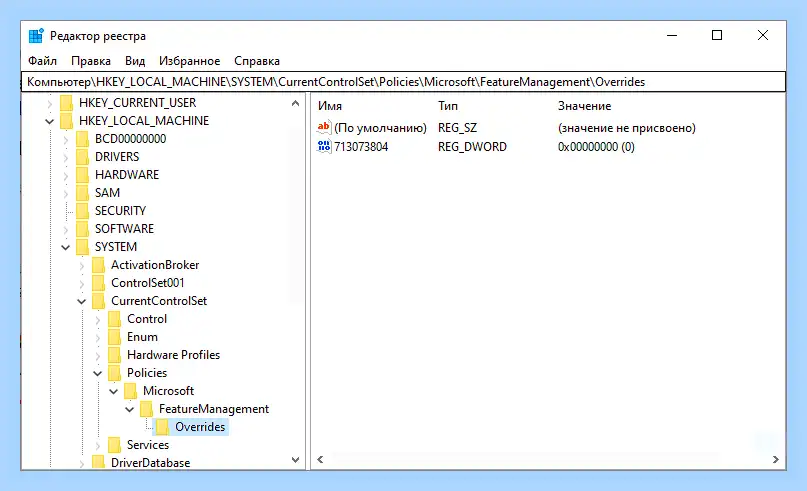This screenshot has height=491, width=807.
Task: Click the DriverDatabase folder icon
Action: pos(98,462)
